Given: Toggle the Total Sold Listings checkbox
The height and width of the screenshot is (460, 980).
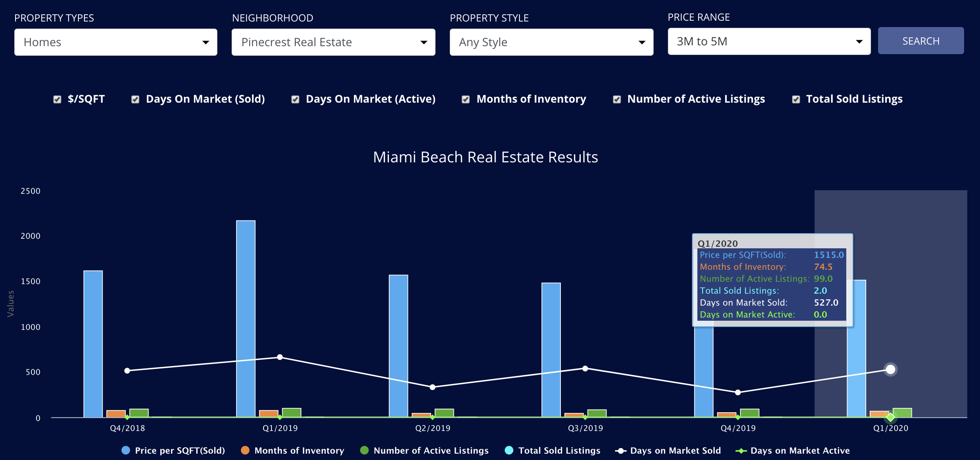Looking at the screenshot, I should pos(795,99).
